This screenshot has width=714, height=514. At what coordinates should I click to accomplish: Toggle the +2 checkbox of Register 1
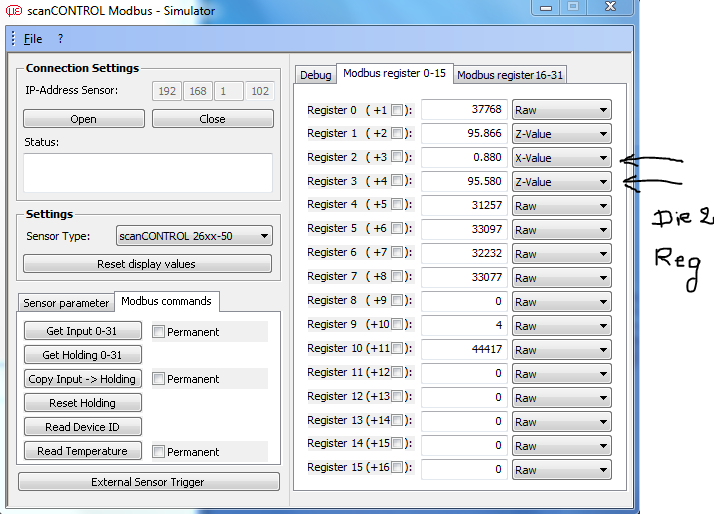pos(397,133)
